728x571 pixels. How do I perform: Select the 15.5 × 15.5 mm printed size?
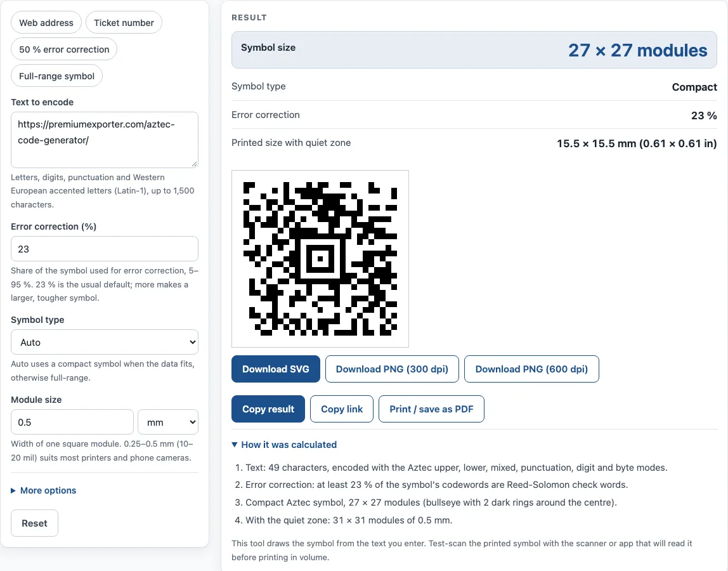click(x=637, y=143)
